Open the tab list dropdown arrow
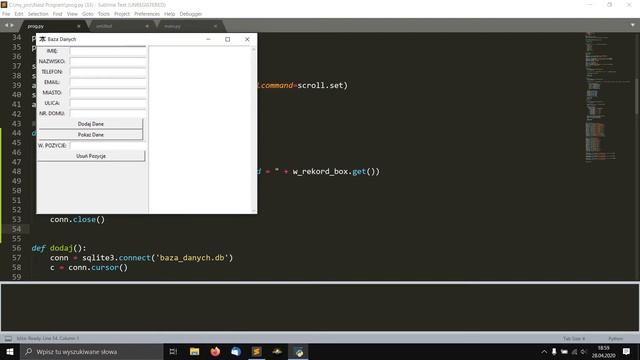This screenshot has height=360, width=640. pyautogui.click(x=632, y=25)
